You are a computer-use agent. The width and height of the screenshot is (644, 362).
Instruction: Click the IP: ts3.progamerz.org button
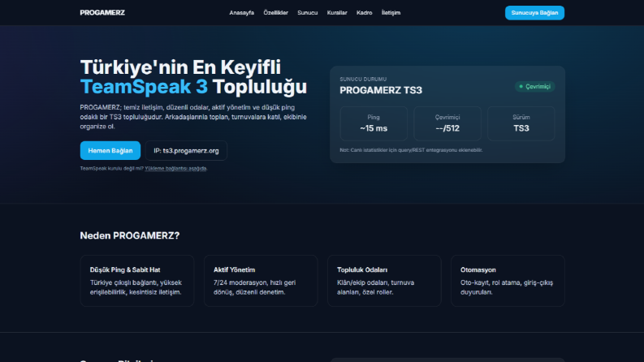click(x=186, y=151)
